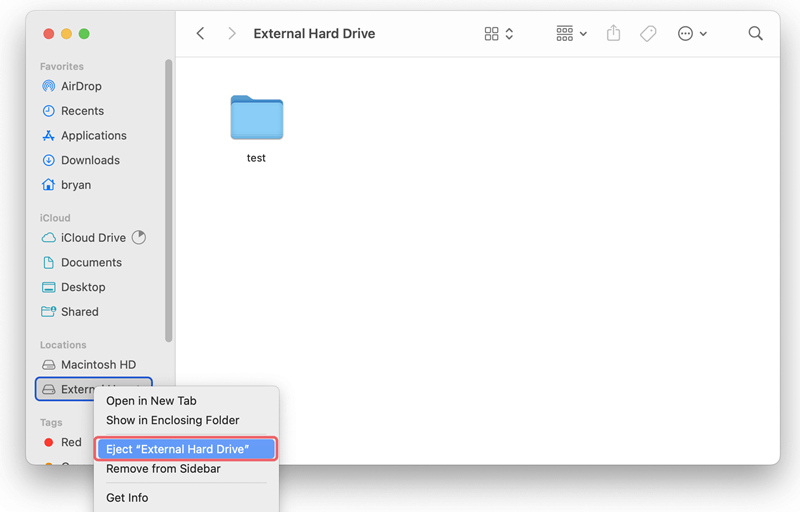Click iCloud Drive storage progress icon

click(139, 238)
